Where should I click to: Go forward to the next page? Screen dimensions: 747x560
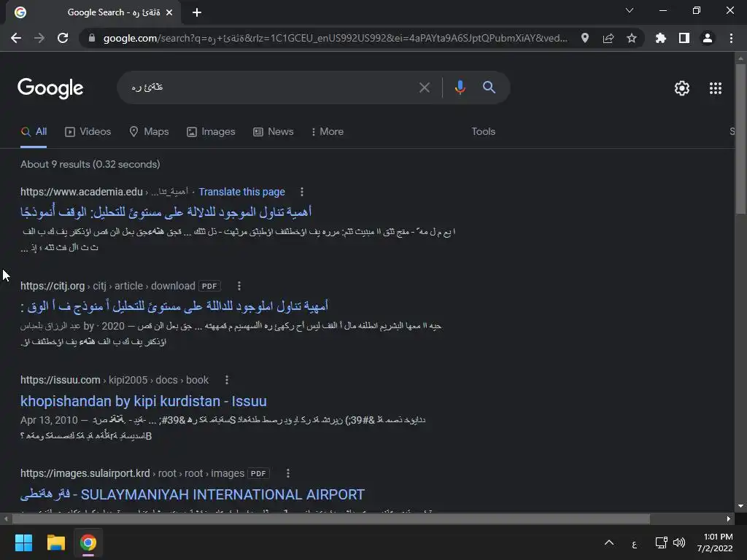(x=39, y=38)
